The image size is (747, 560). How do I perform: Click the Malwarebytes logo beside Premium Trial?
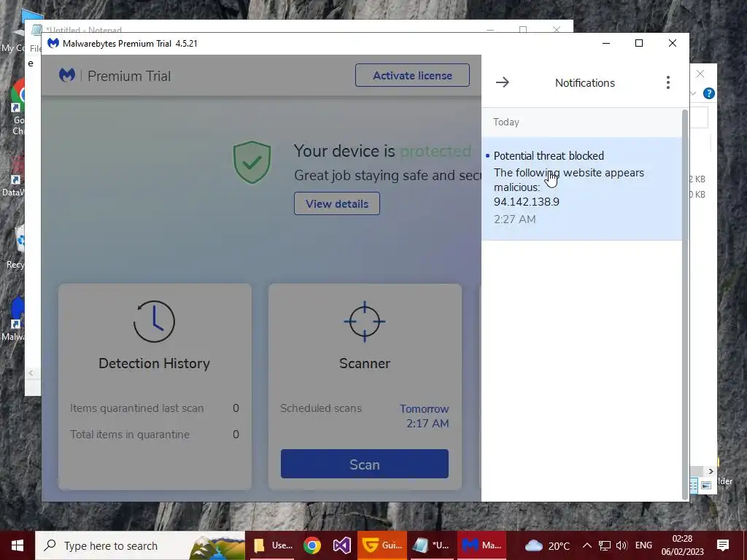coord(66,75)
